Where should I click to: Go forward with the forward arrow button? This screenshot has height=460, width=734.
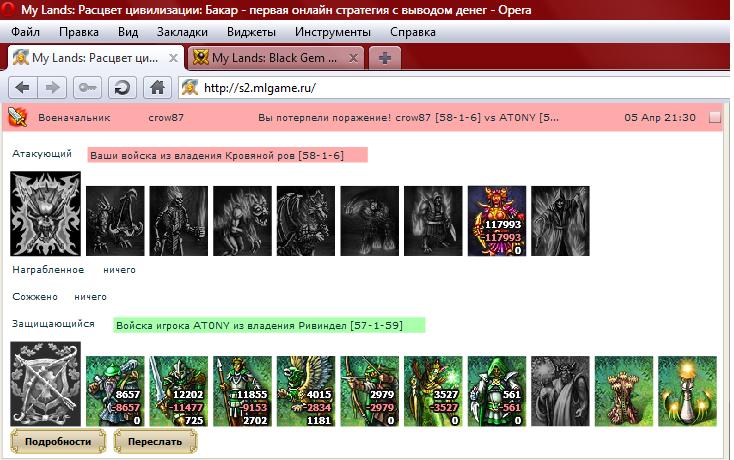tap(52, 88)
